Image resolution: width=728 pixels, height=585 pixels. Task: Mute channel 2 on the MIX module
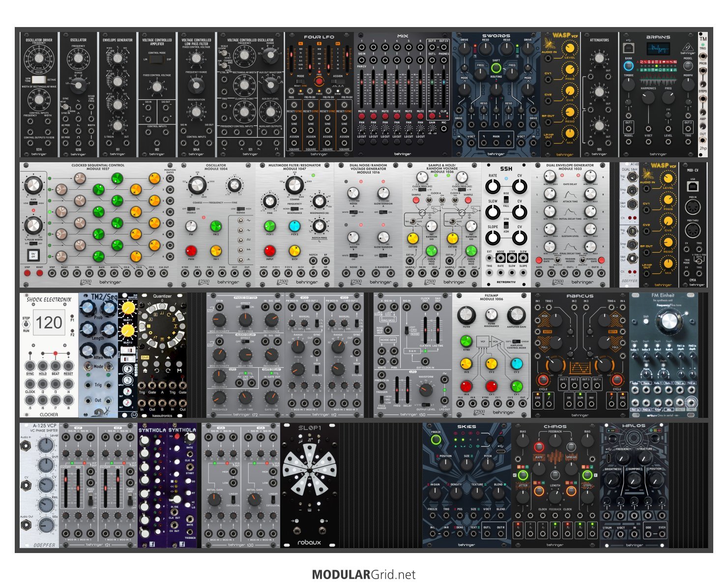tap(374, 117)
